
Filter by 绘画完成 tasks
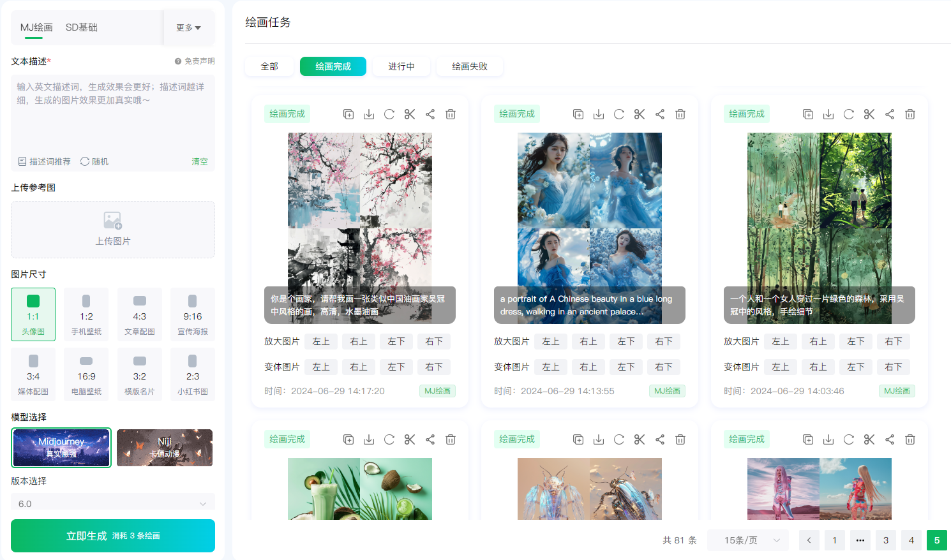[x=333, y=66]
